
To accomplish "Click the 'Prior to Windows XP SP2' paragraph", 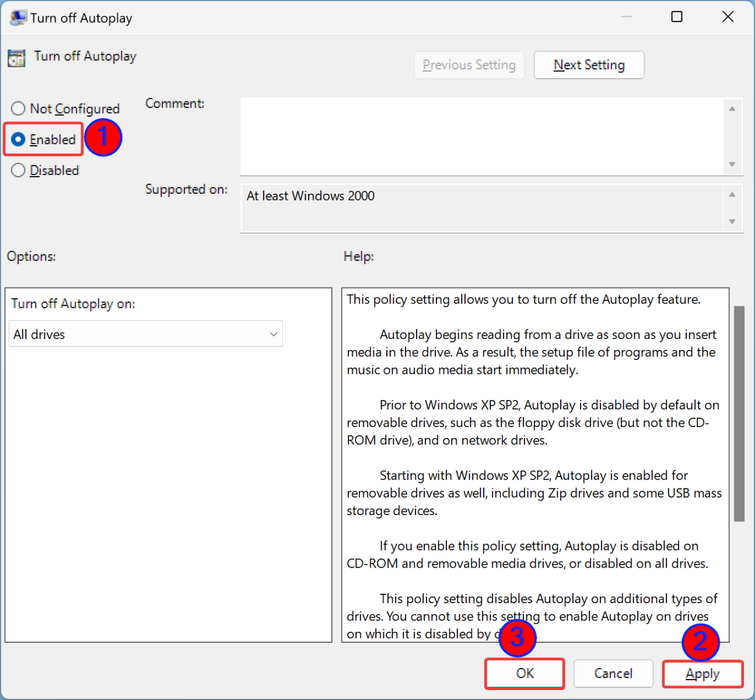I will (533, 422).
